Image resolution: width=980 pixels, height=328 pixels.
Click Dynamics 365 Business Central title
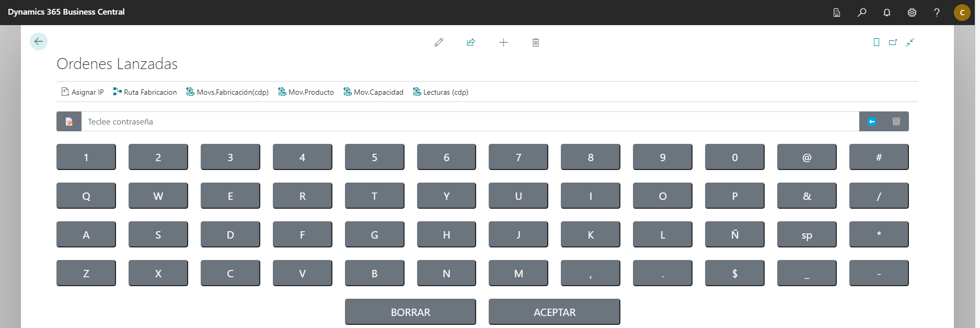click(66, 12)
